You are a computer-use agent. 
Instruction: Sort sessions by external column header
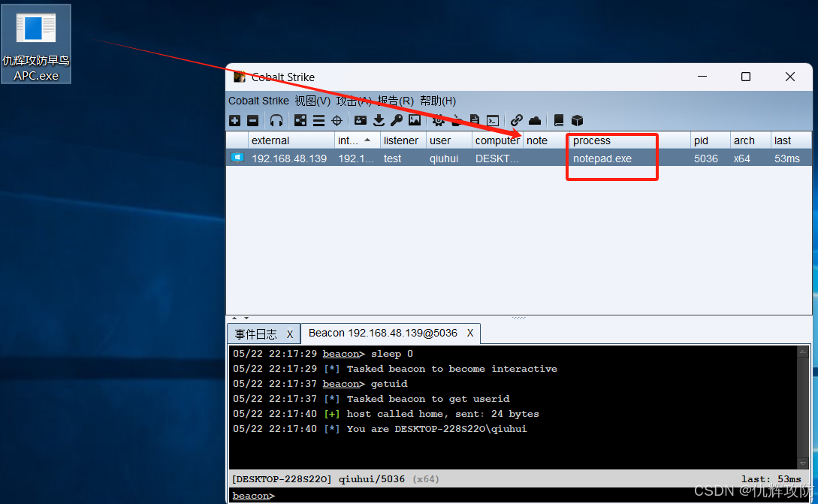coord(291,140)
